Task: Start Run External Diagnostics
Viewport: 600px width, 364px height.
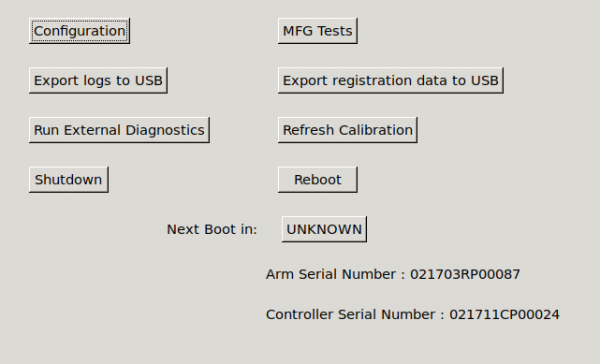Action: (119, 130)
